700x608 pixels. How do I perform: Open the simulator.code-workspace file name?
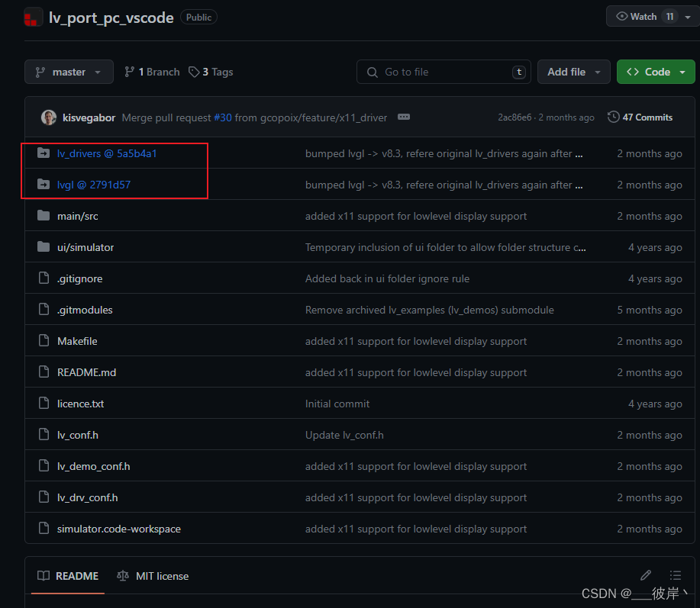[119, 529]
